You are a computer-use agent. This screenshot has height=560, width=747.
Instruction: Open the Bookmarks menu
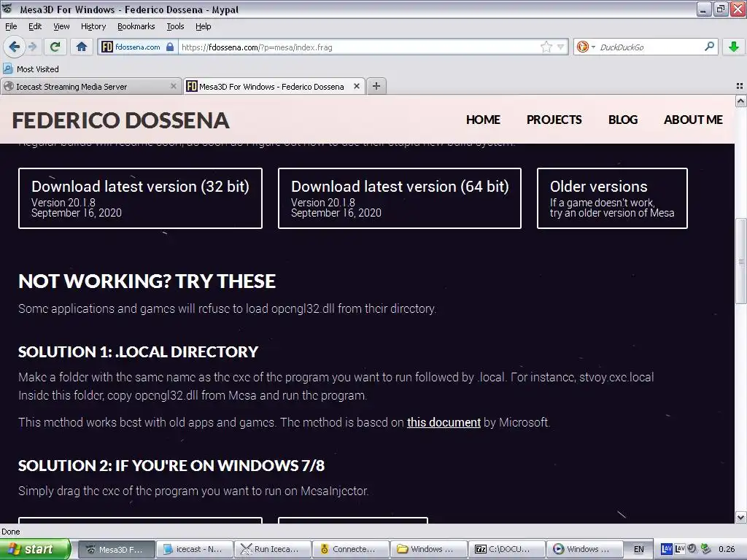coord(136,26)
